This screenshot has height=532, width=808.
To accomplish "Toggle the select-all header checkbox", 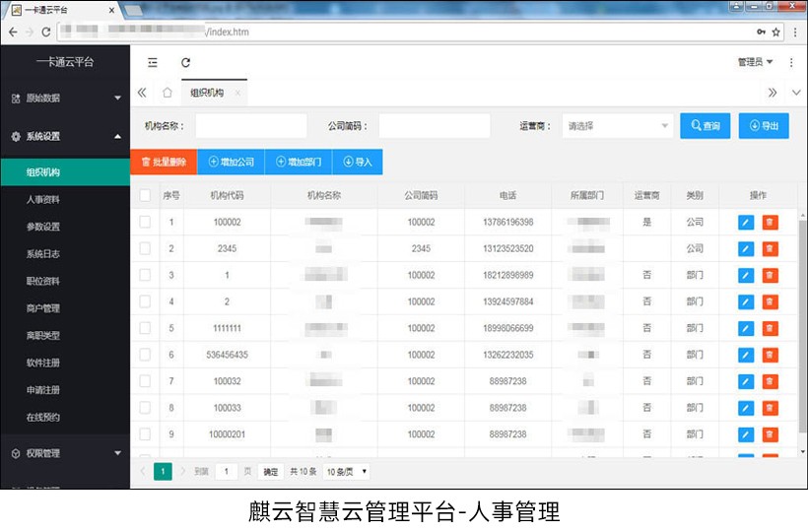I will pos(145,195).
